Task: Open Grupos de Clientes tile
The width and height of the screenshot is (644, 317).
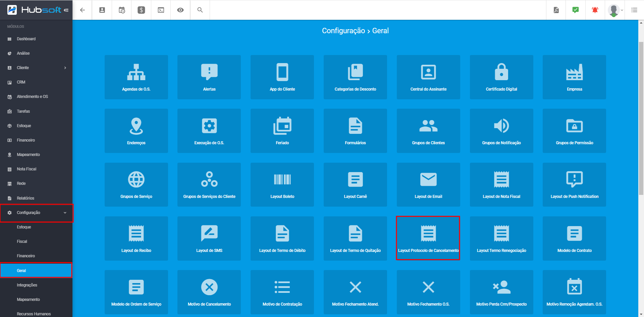Action: [428, 131]
